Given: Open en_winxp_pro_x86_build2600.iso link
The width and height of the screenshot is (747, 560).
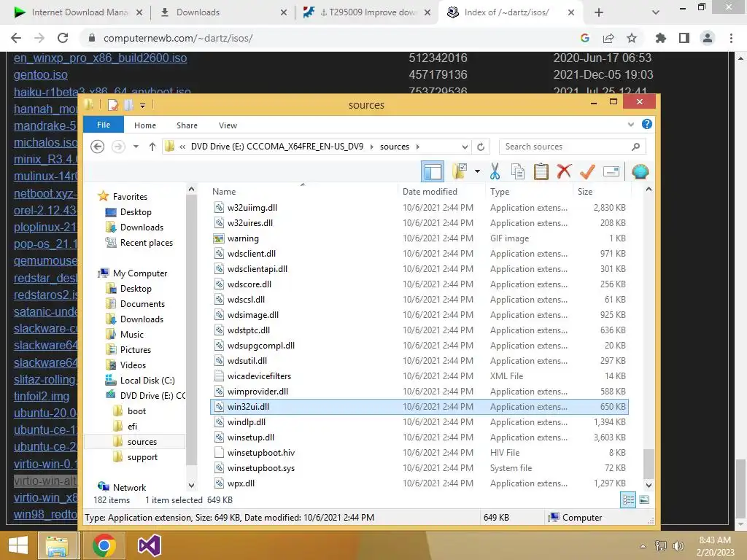Looking at the screenshot, I should point(100,58).
